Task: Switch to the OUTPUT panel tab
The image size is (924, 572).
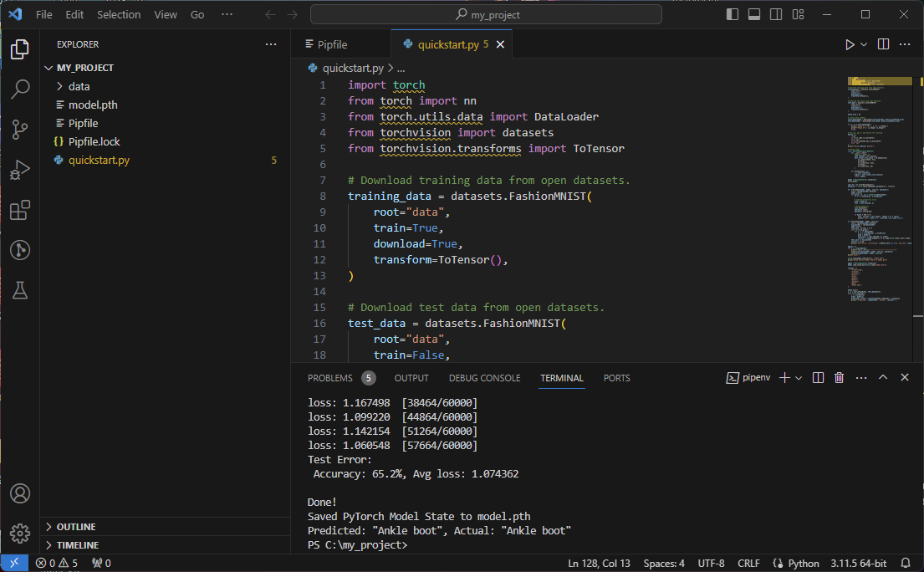Action: (x=411, y=378)
